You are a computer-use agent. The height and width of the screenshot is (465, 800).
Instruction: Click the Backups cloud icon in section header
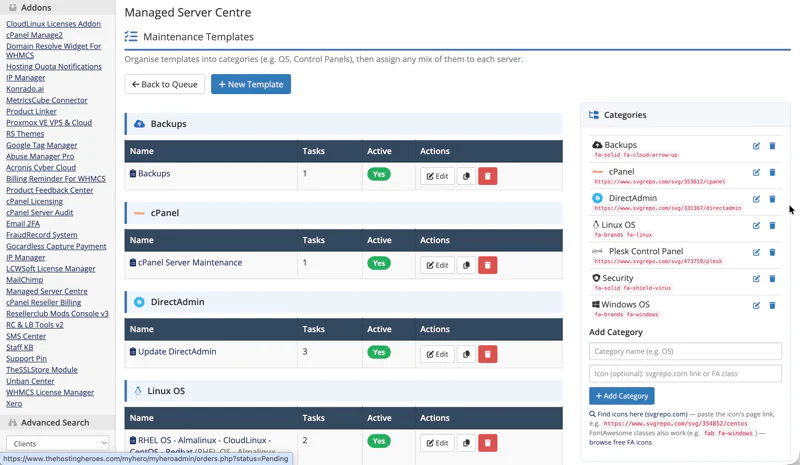(139, 124)
